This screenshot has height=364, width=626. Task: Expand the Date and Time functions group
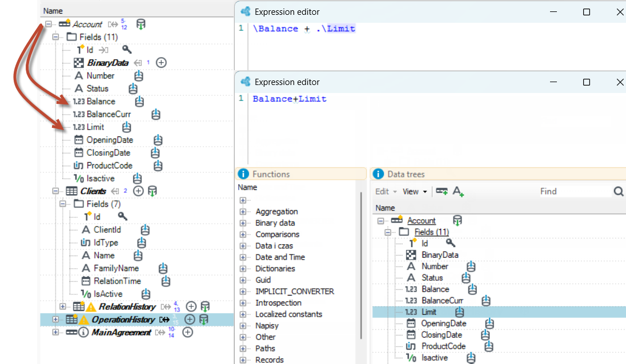[243, 257]
